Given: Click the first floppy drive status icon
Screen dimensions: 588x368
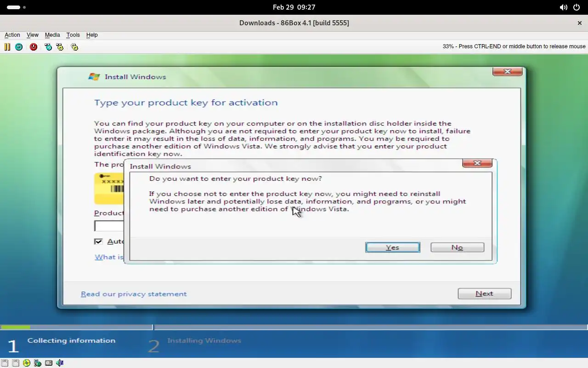Looking at the screenshot, I should (x=5, y=363).
